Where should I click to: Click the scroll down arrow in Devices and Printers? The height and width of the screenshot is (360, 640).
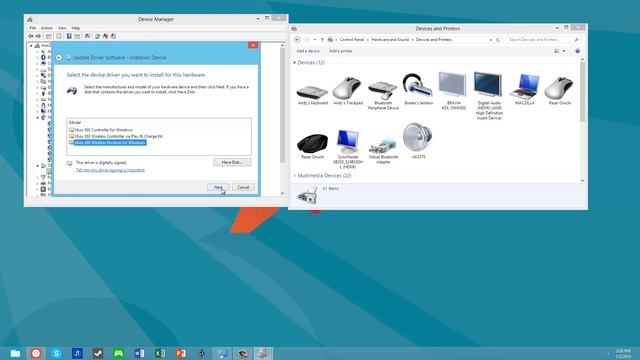point(582,180)
